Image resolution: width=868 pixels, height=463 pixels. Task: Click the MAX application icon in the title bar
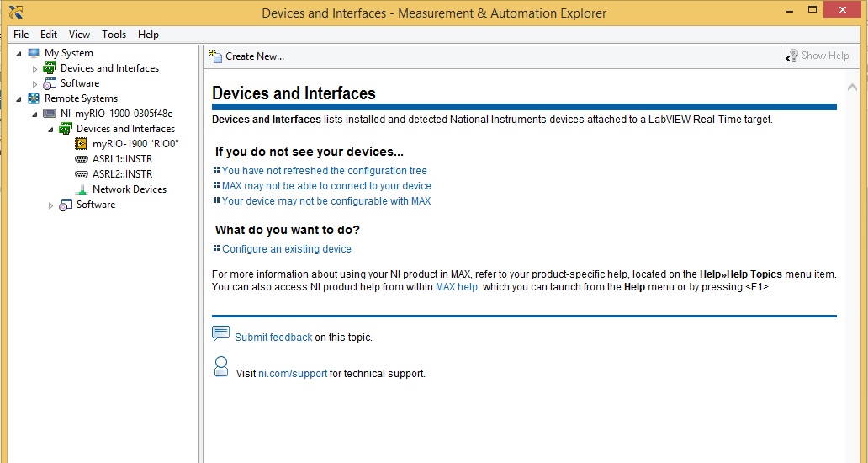16,11
